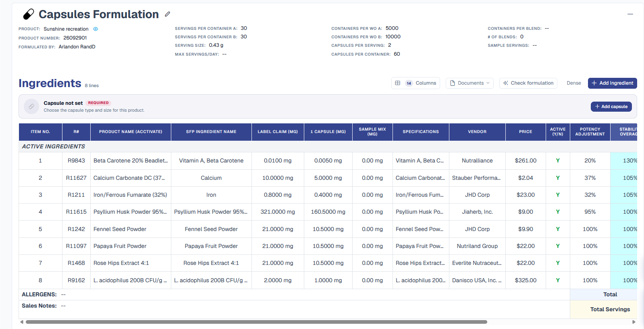Click the active Y flag in the Calcium Carbonate row
644x329 pixels.
click(558, 178)
